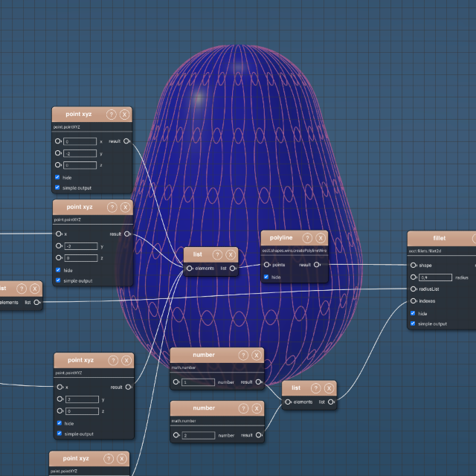Image resolution: width=476 pixels, height=476 pixels.
Task: Toggle hide checkbox on the fillet node
Action: pos(413,313)
